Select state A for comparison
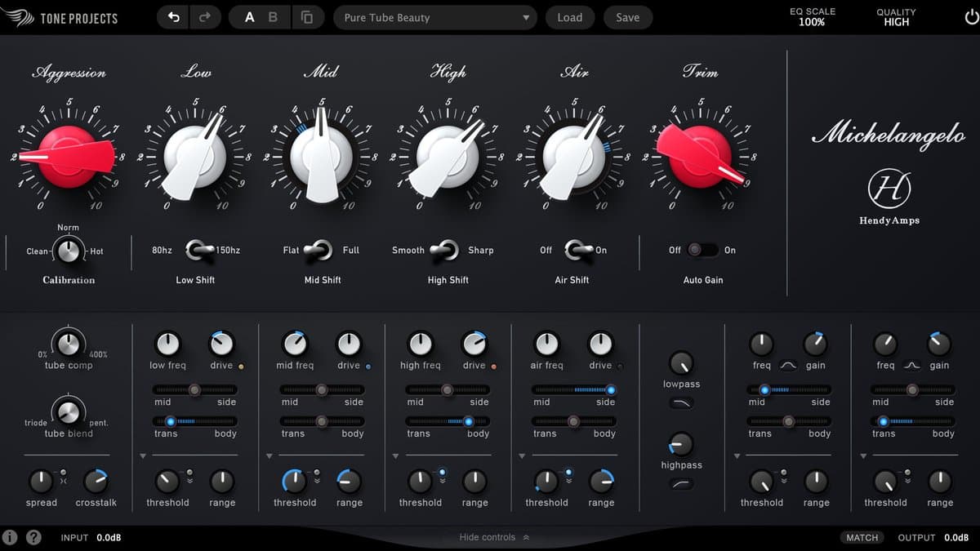 pos(250,17)
